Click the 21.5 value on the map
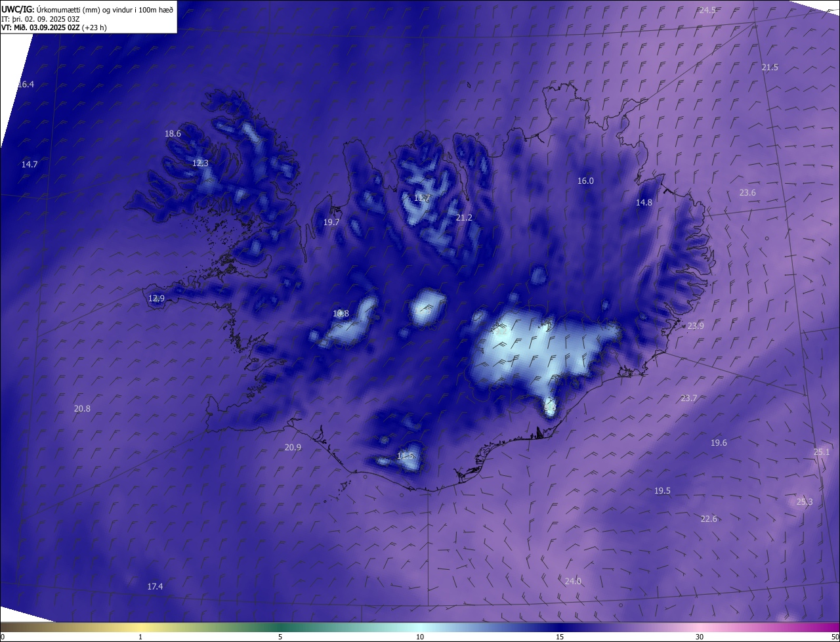Viewport: 840px width, 642px height. tap(770, 68)
